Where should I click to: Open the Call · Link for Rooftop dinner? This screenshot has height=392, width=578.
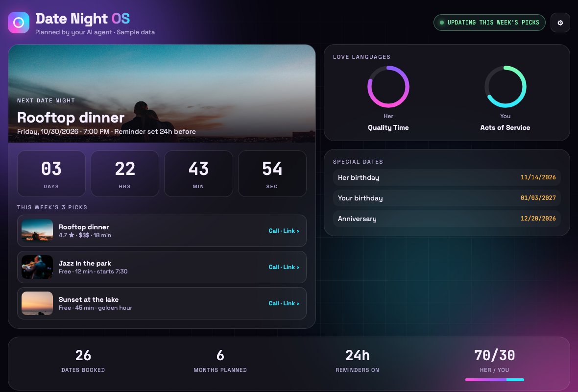click(284, 231)
